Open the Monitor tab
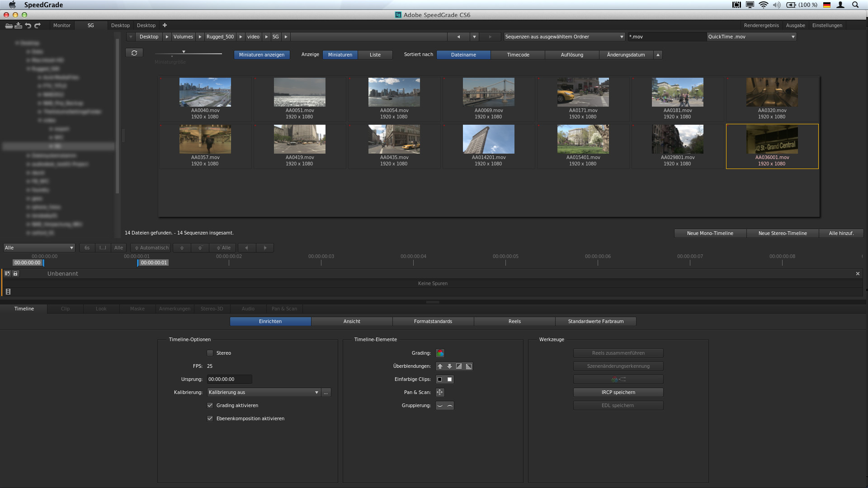This screenshot has height=488, width=868. tap(61, 25)
